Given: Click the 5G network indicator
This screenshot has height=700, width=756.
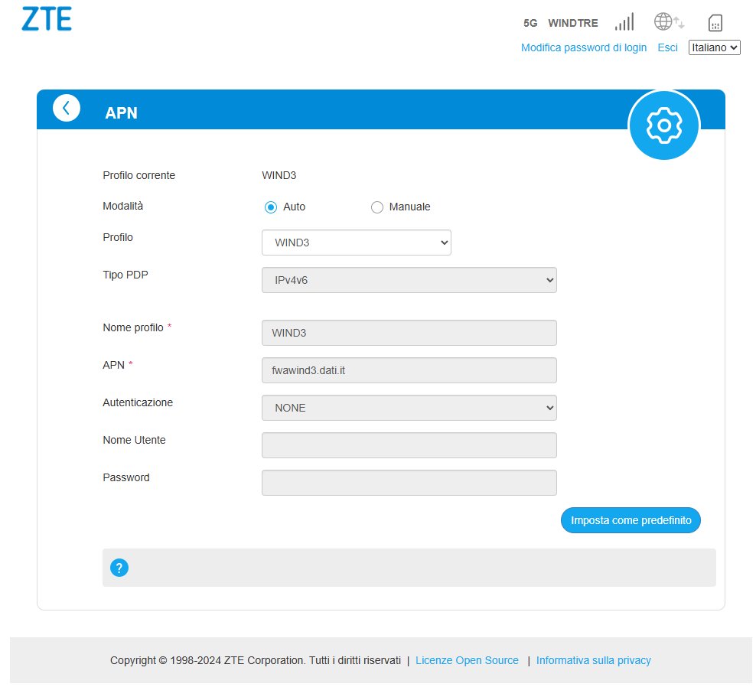Looking at the screenshot, I should pos(530,23).
